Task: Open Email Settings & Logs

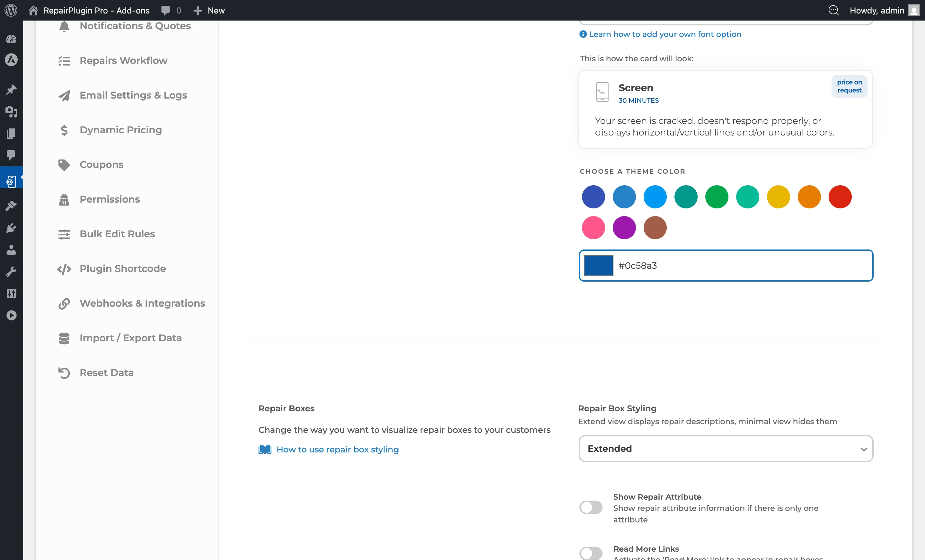Action: [133, 95]
